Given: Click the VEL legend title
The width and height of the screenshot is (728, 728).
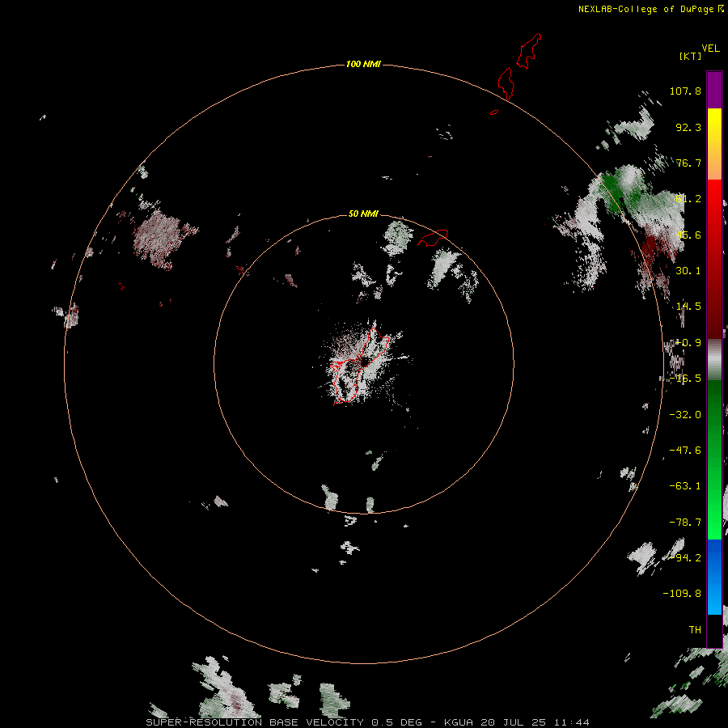Looking at the screenshot, I should pyautogui.click(x=711, y=49).
